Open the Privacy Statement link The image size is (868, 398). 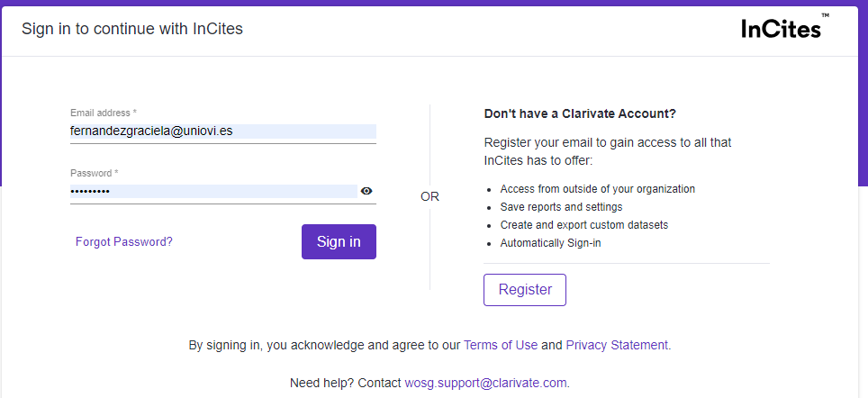[x=617, y=345]
